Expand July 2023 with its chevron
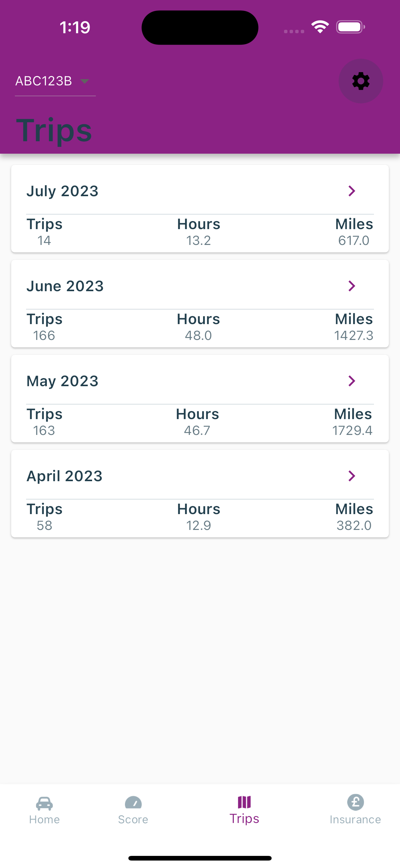This screenshot has width=400, height=868. coord(352,191)
